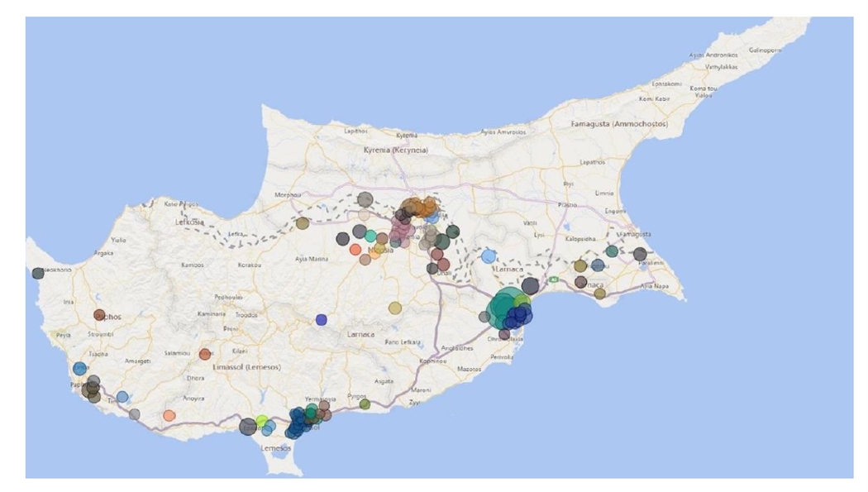Select the dark gray bubble northeast of Larnaca cluster
868x492 pixels.
click(531, 285)
